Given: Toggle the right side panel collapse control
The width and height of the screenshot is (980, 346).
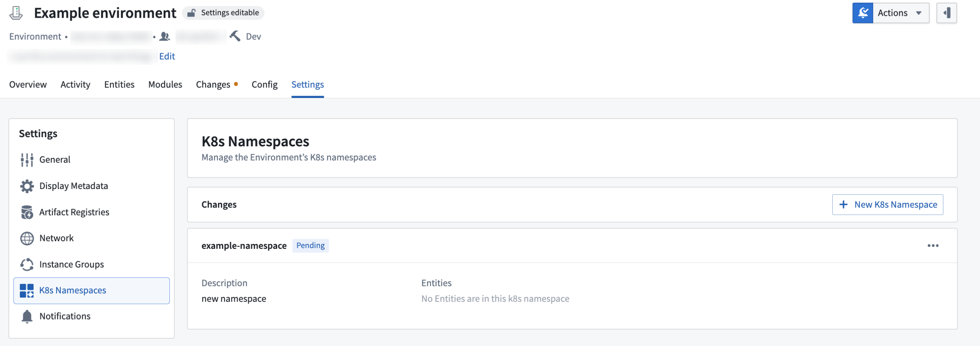Looking at the screenshot, I should pos(947,13).
